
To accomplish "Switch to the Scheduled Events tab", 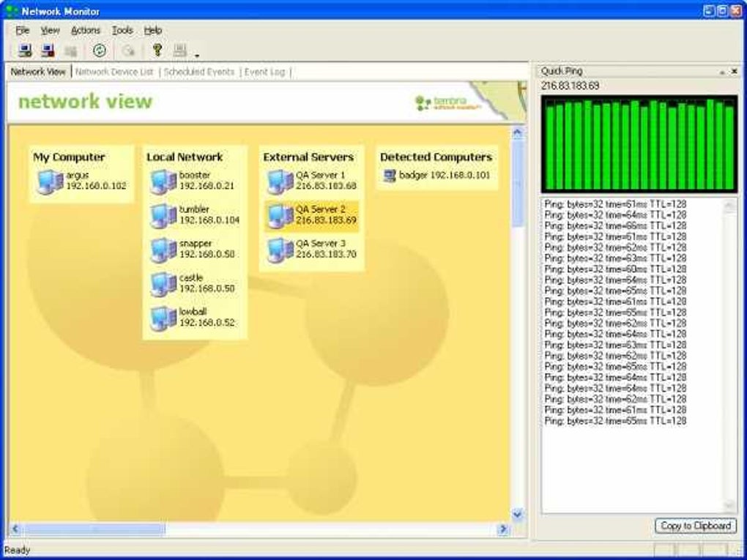I will pyautogui.click(x=199, y=72).
